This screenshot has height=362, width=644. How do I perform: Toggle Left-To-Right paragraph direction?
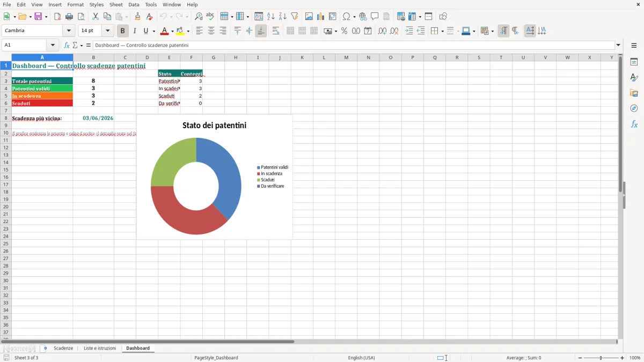(x=503, y=31)
